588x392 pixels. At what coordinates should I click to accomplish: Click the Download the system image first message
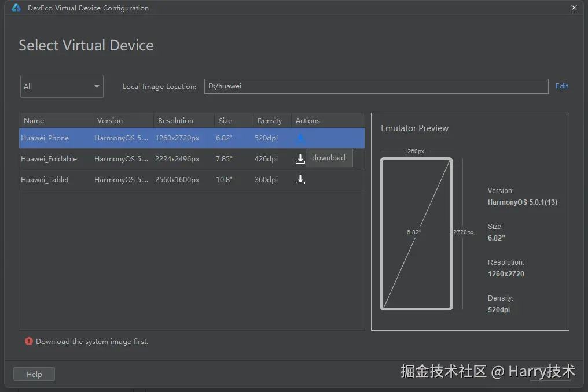(x=92, y=341)
